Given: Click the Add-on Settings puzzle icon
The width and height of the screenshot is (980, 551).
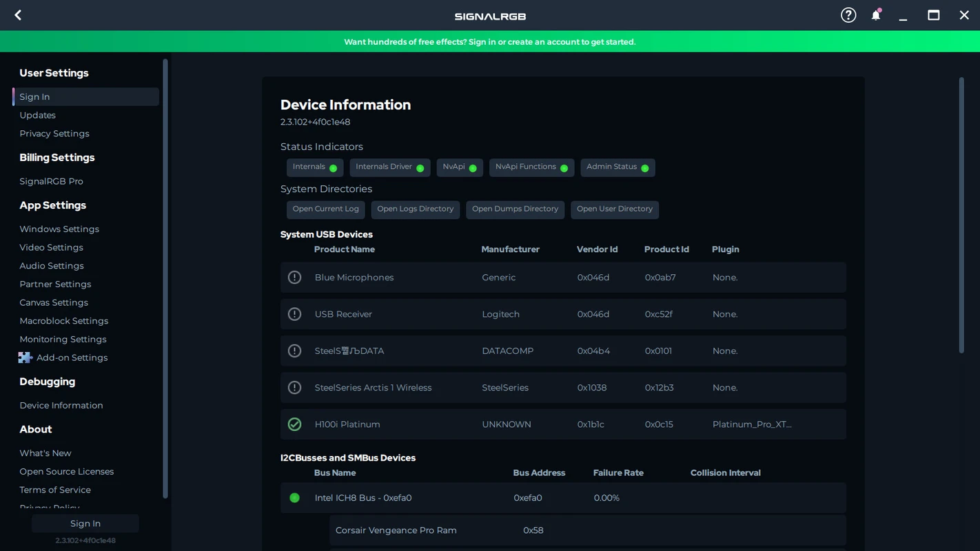Looking at the screenshot, I should click(x=25, y=357).
